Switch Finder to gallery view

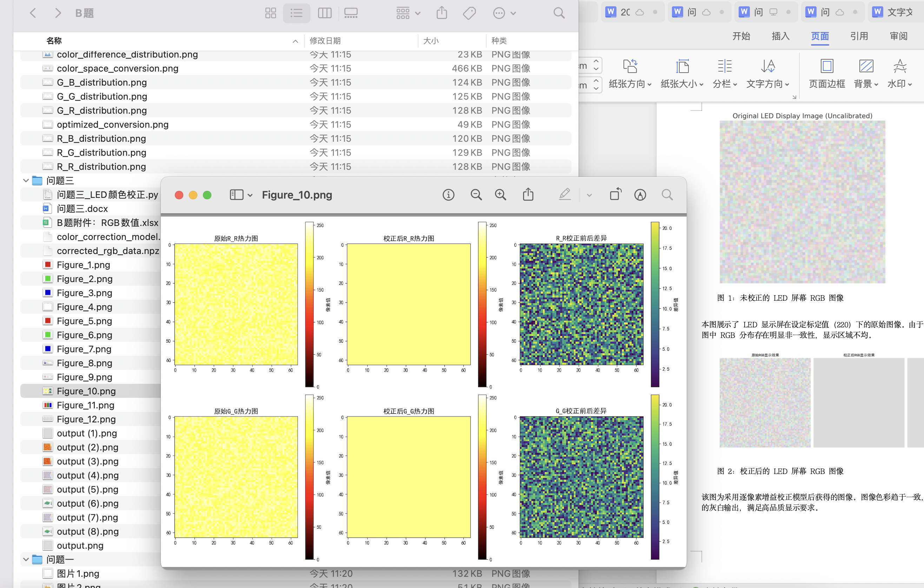click(x=351, y=13)
